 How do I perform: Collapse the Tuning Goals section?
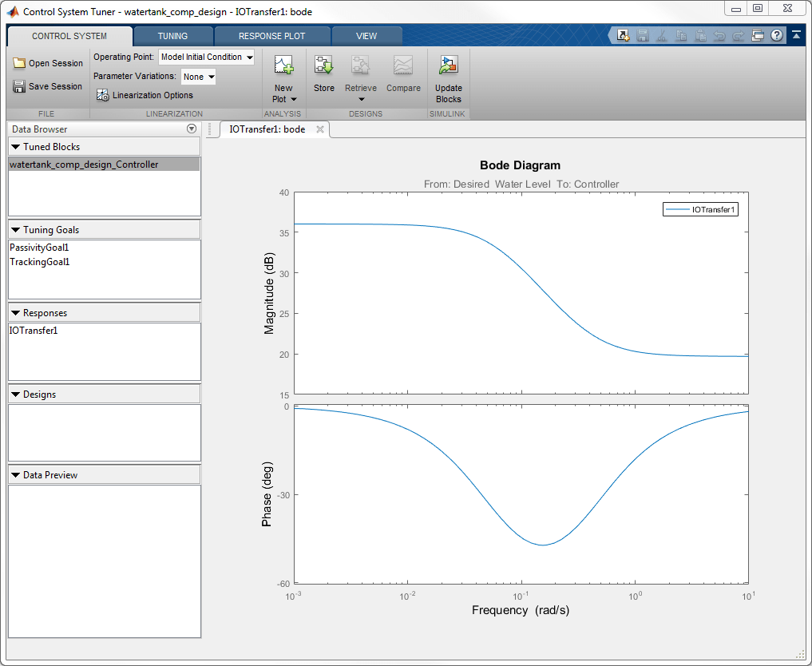(x=15, y=230)
